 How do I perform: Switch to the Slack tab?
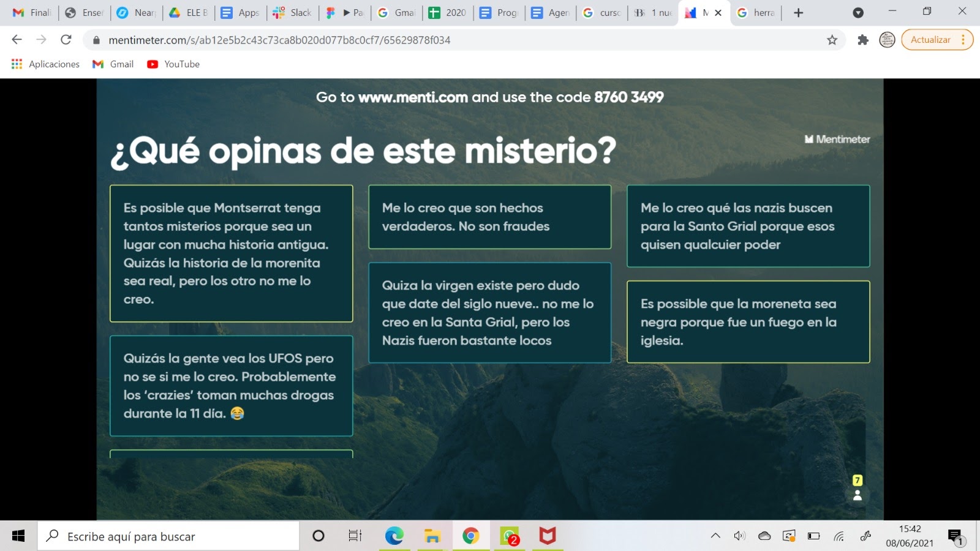pos(292,12)
